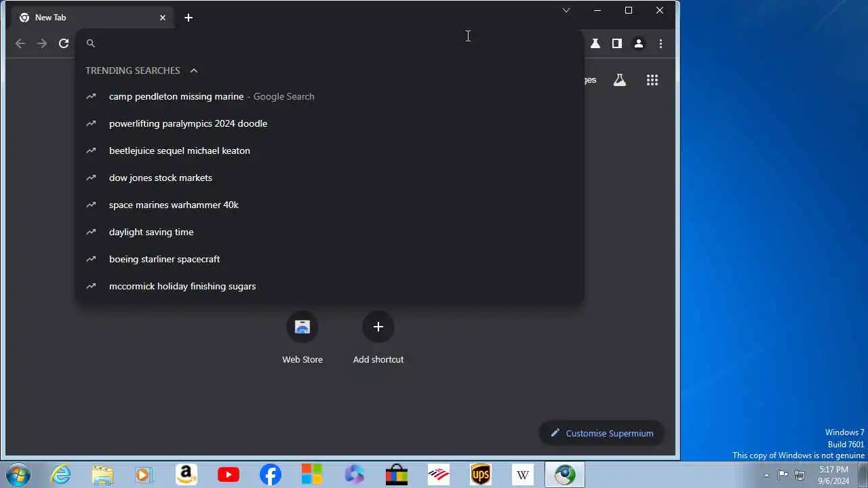
Task: Open the Microsoft four-square taskbar icon
Action: 312,474
